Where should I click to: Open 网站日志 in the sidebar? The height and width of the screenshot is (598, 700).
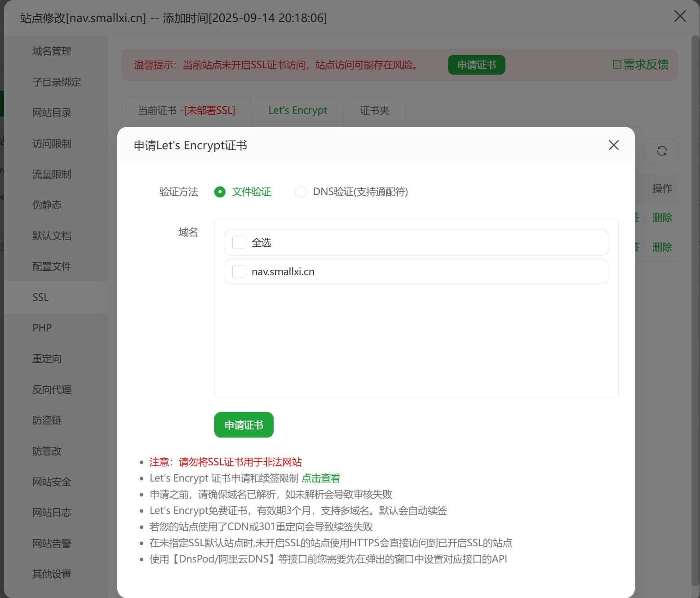(52, 513)
